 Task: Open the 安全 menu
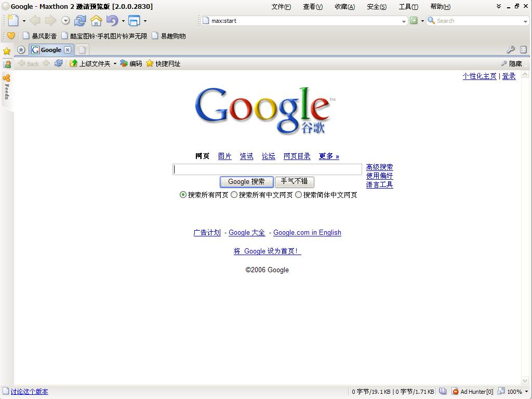coord(377,6)
